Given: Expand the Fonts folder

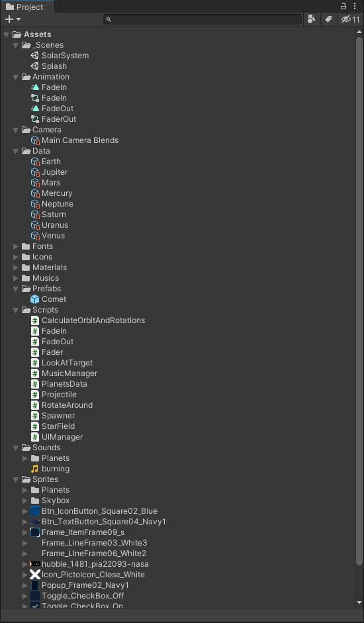Looking at the screenshot, I should pos(15,246).
